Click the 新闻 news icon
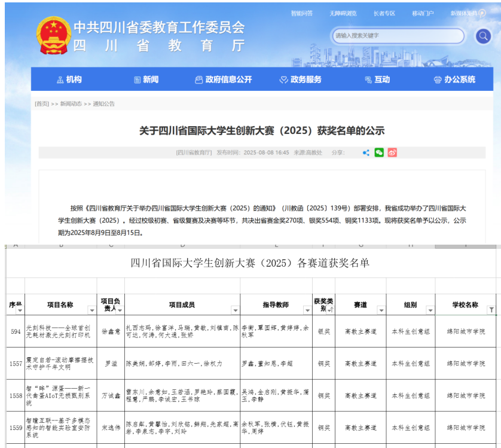The height and width of the screenshot is (448, 501). (x=137, y=80)
